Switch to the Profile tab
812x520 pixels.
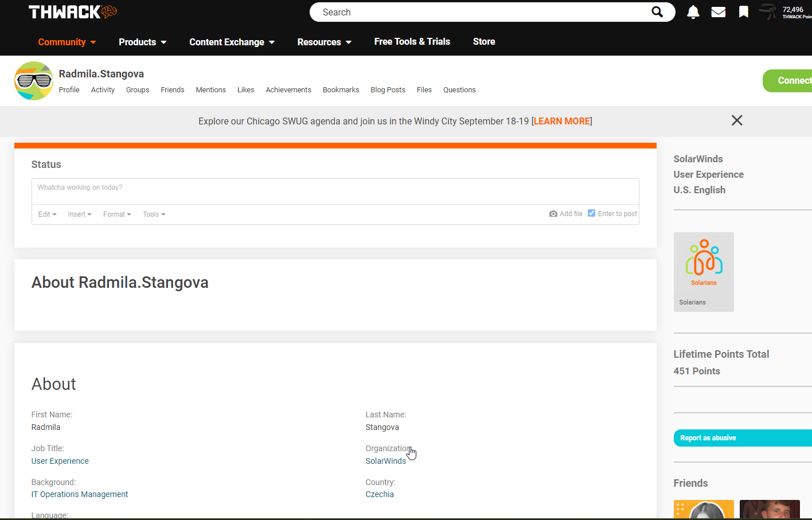click(x=69, y=90)
